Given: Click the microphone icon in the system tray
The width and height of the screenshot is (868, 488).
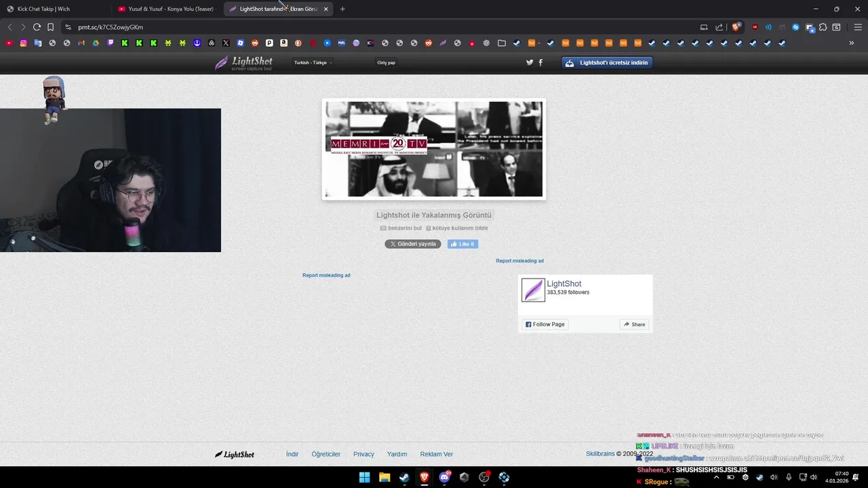Looking at the screenshot, I should click(x=788, y=477).
